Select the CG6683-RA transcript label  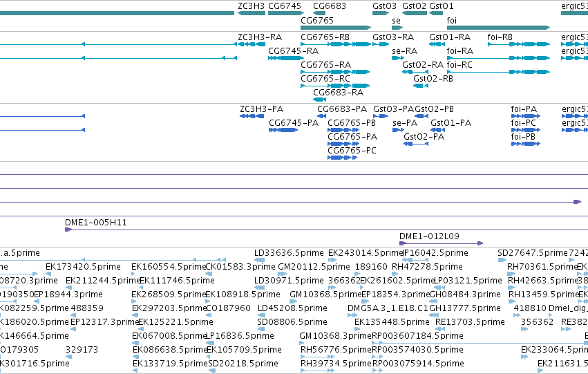(339, 93)
